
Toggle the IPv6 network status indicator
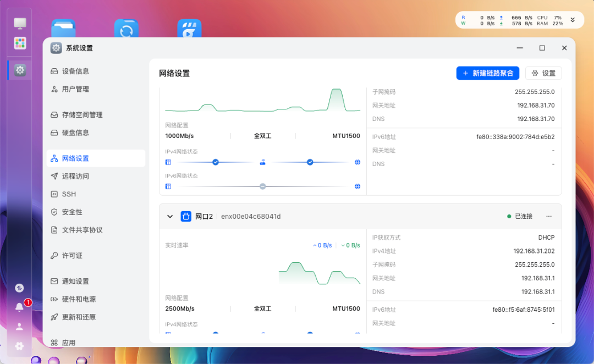pos(263,186)
